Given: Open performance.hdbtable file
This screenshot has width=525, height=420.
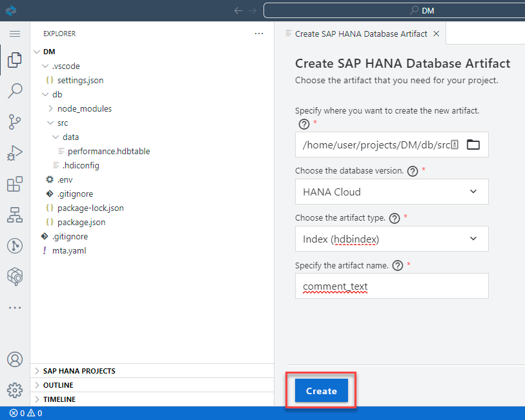Looking at the screenshot, I should pyautogui.click(x=108, y=151).
